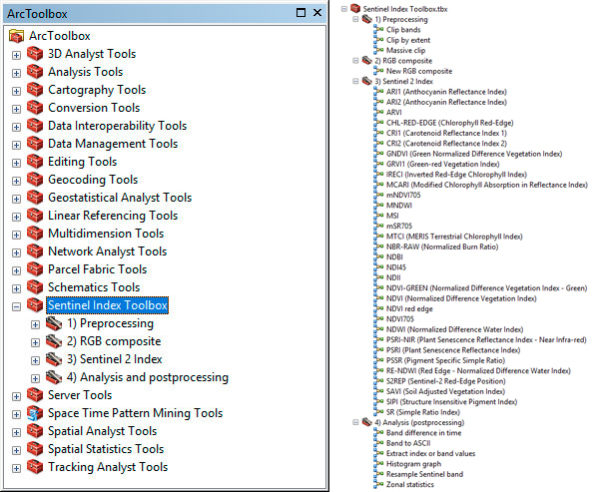
Task: Click the model icon beside ARVI
Action: [x=379, y=112]
